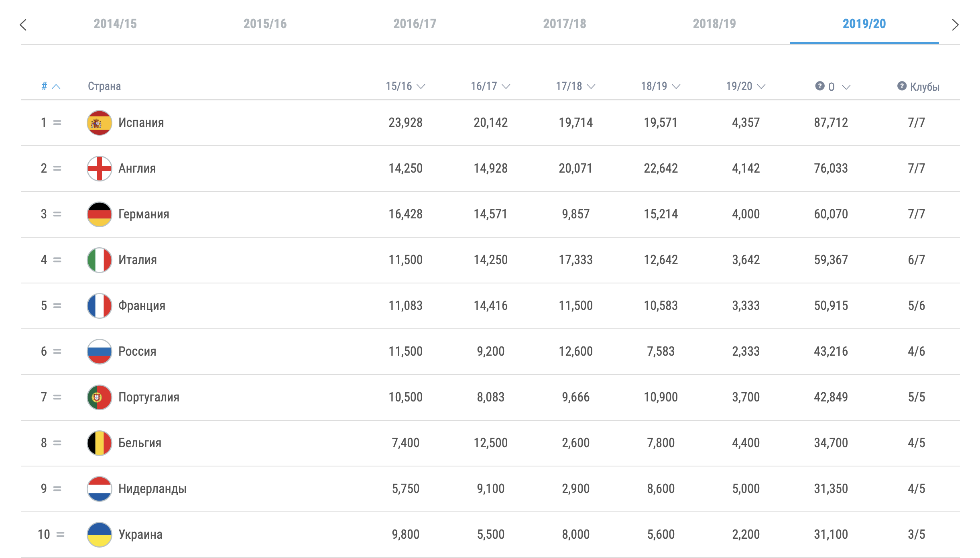Sort by 19/20 column chevron
The width and height of the screenshot is (980, 558).
761,86
